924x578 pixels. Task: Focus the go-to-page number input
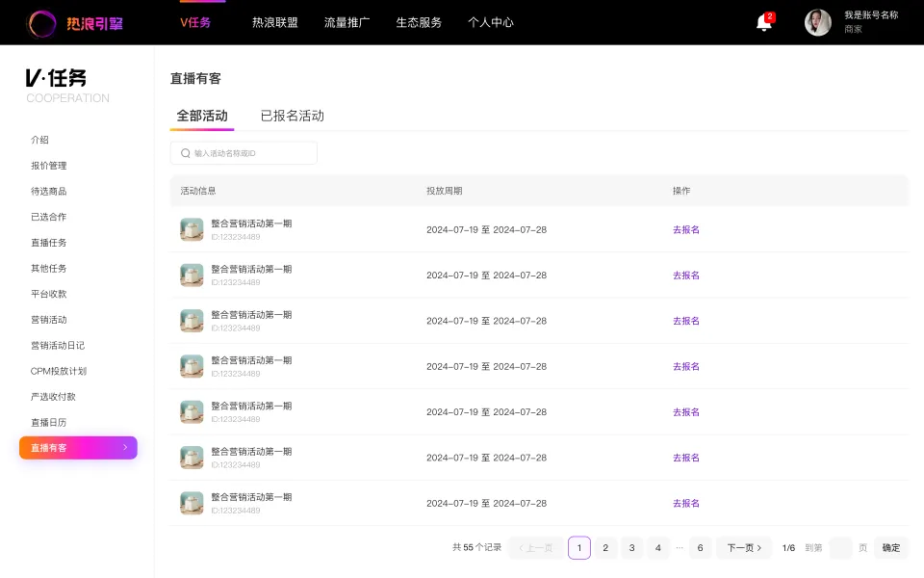pos(840,548)
